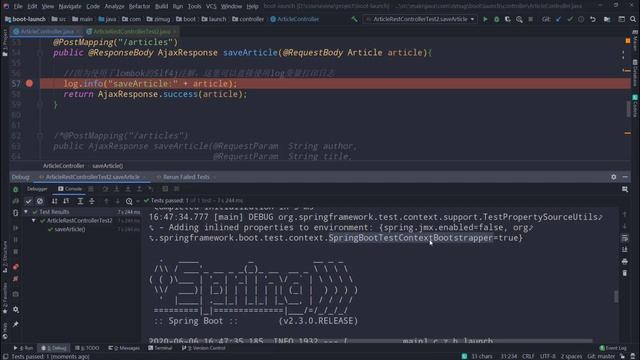Rerun the debug session in the Debug panel
Viewport: 640px width, 360px height.
click(x=16, y=189)
